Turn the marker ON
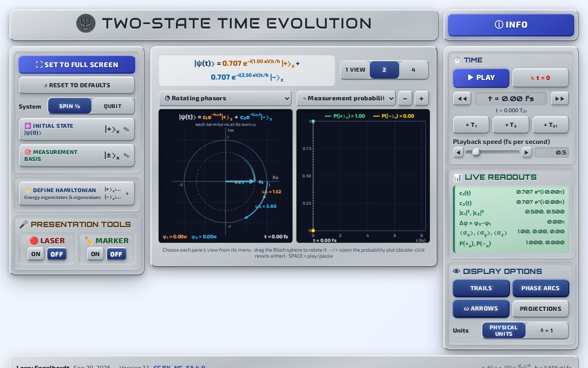 click(96, 254)
